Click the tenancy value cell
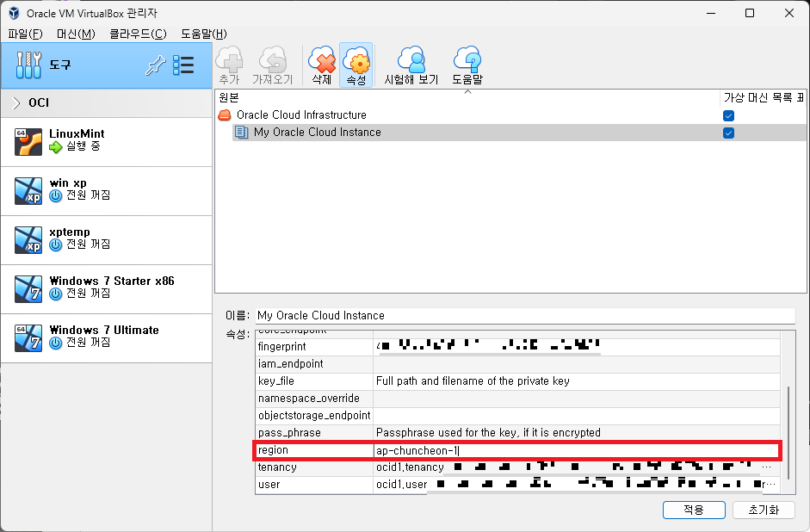 [577, 467]
